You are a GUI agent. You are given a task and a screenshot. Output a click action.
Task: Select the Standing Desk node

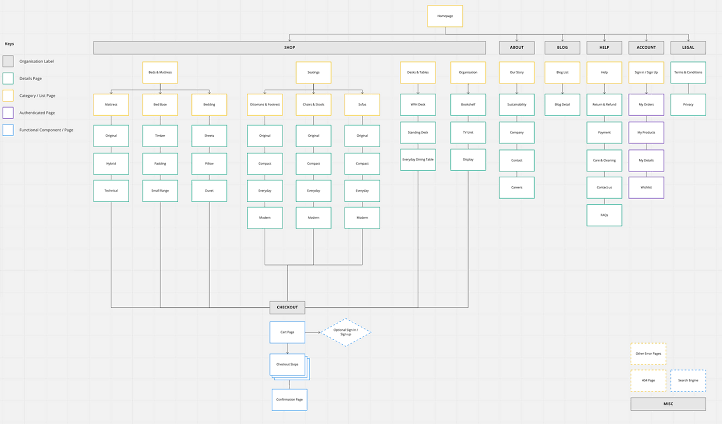(418, 133)
